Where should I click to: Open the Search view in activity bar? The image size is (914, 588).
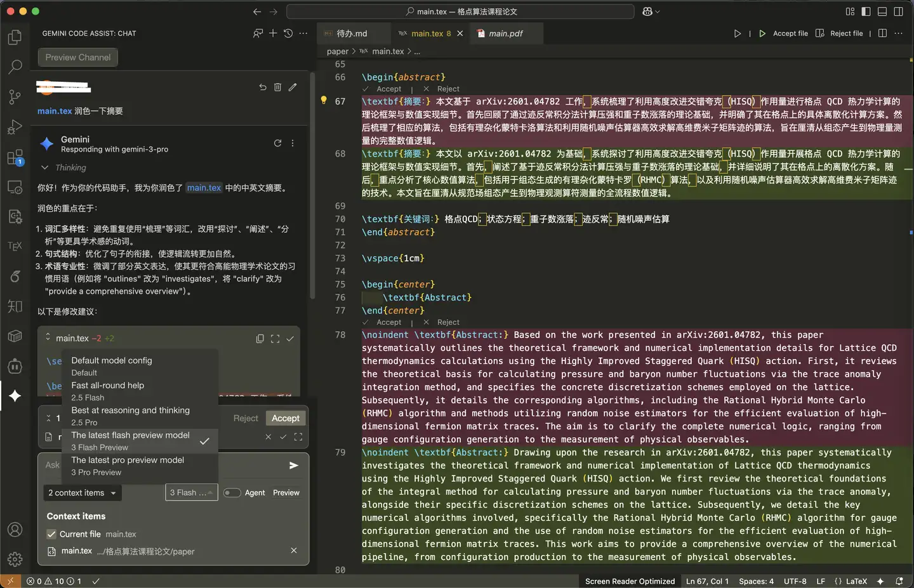[15, 67]
